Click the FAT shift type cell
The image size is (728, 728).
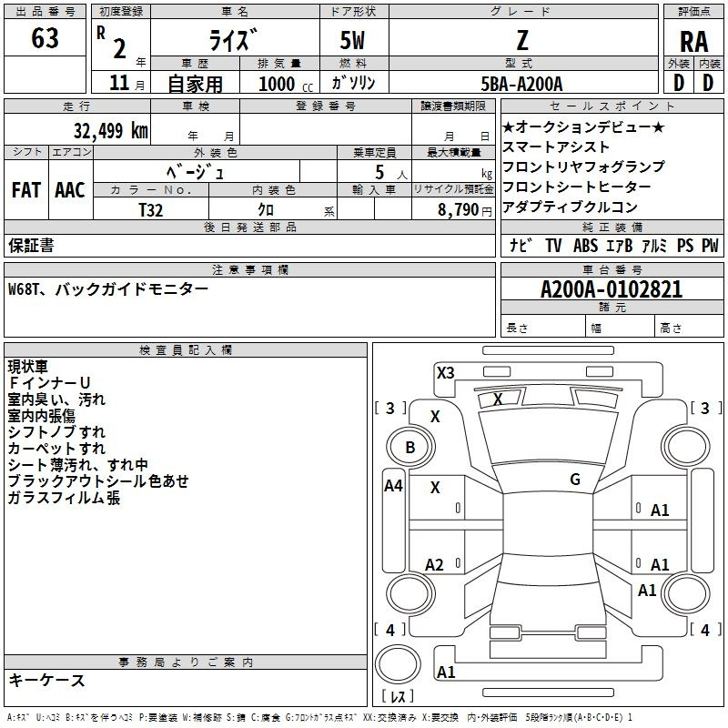tap(25, 190)
